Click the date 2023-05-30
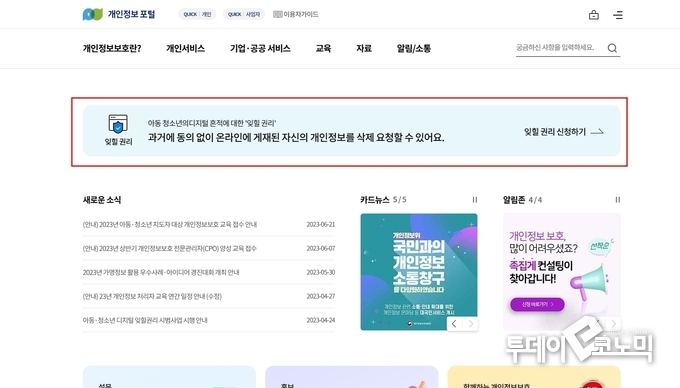The image size is (680, 388). click(320, 272)
